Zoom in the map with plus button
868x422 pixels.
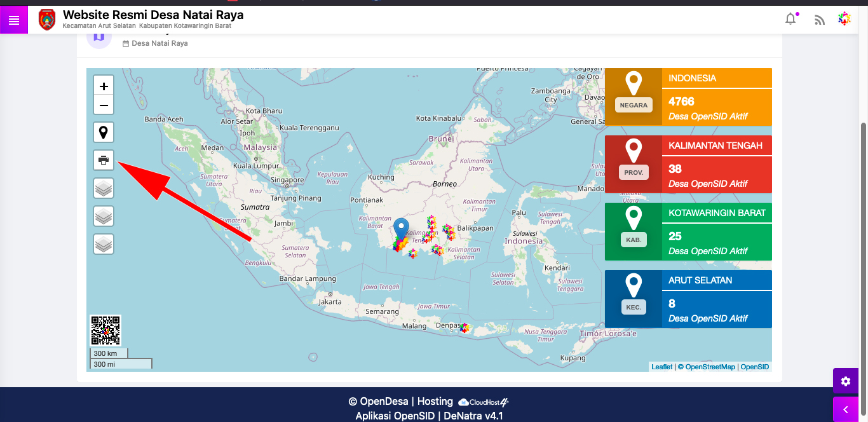tap(104, 86)
